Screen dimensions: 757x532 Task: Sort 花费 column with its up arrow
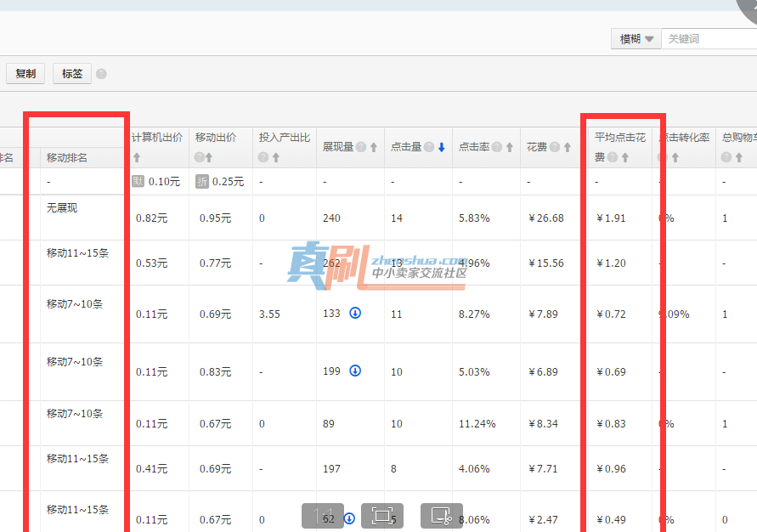click(568, 147)
